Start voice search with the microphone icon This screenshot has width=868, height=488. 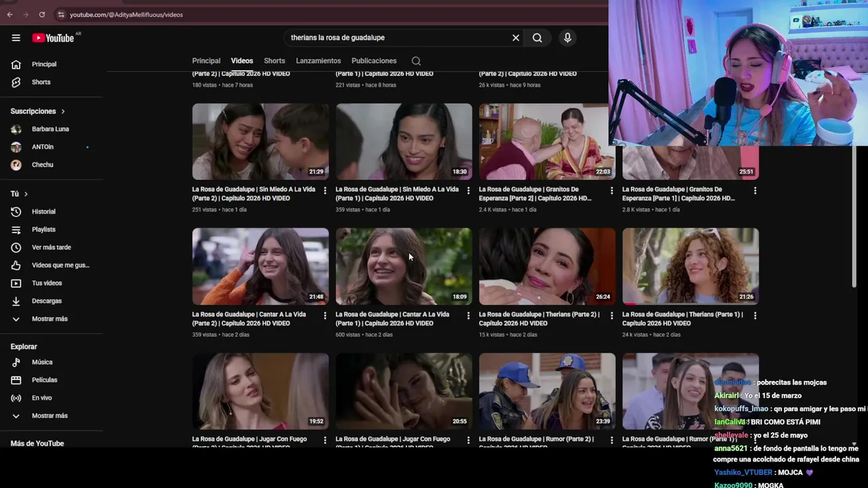coord(568,38)
